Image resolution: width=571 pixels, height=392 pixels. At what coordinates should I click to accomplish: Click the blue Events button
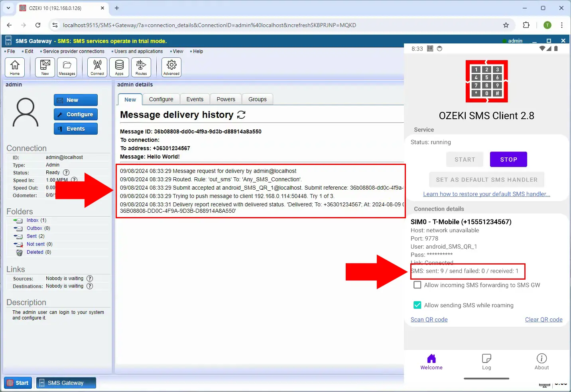pos(76,129)
